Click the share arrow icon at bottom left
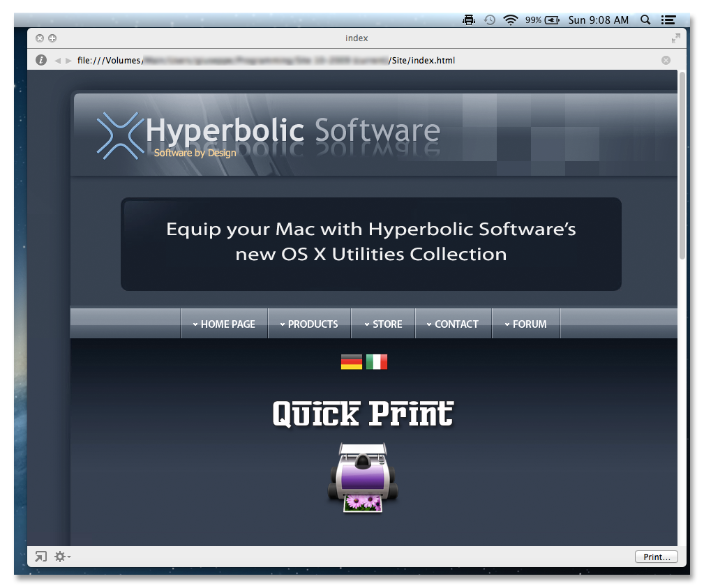Viewport: 704px width, 588px height. pyautogui.click(x=41, y=557)
